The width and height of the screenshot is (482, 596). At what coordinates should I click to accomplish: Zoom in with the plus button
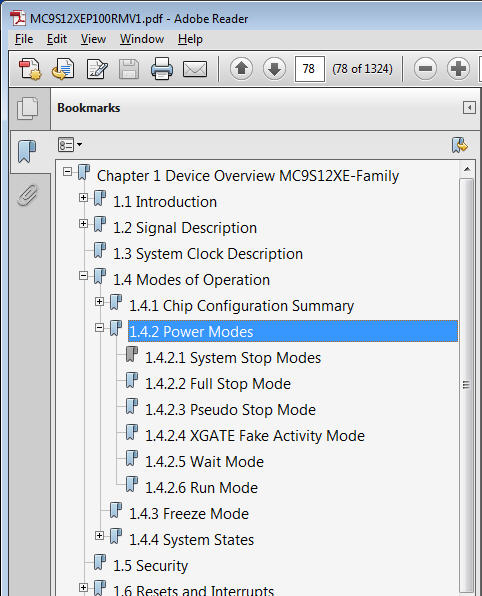(x=458, y=69)
